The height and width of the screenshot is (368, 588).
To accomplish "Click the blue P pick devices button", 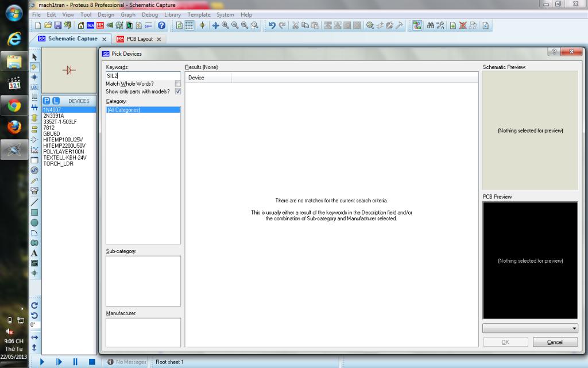I will click(x=47, y=101).
